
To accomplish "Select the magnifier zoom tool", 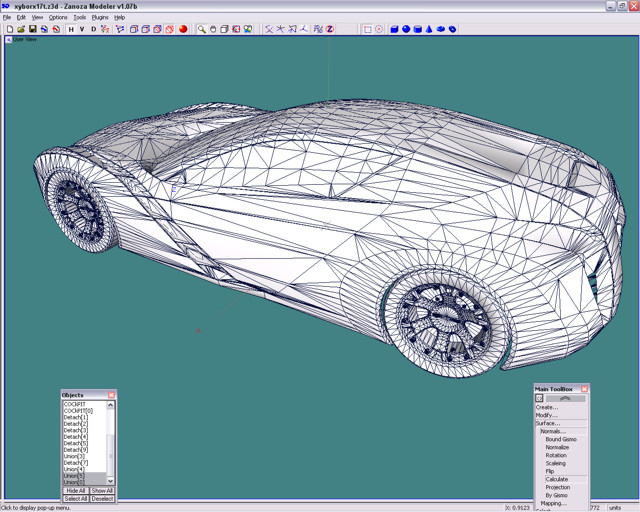I will (201, 29).
